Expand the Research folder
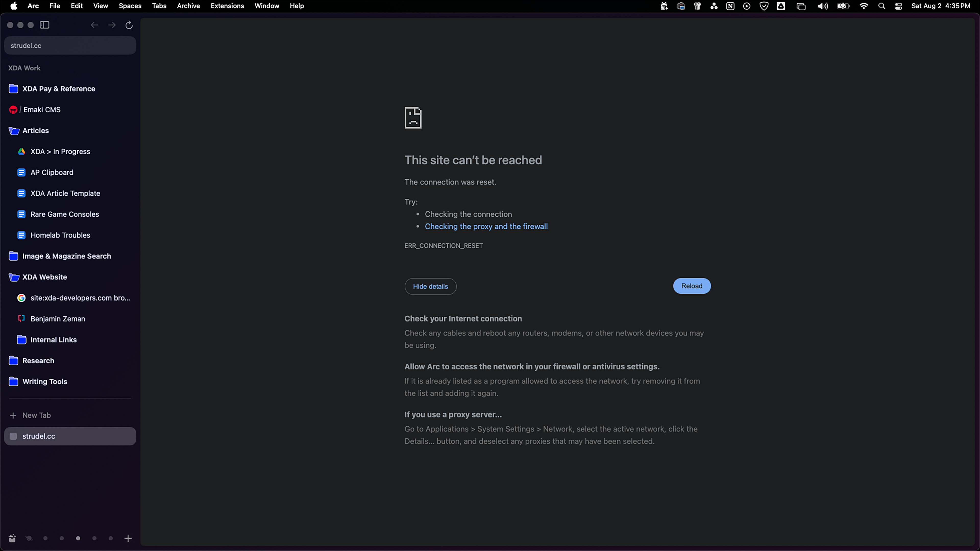 point(70,360)
